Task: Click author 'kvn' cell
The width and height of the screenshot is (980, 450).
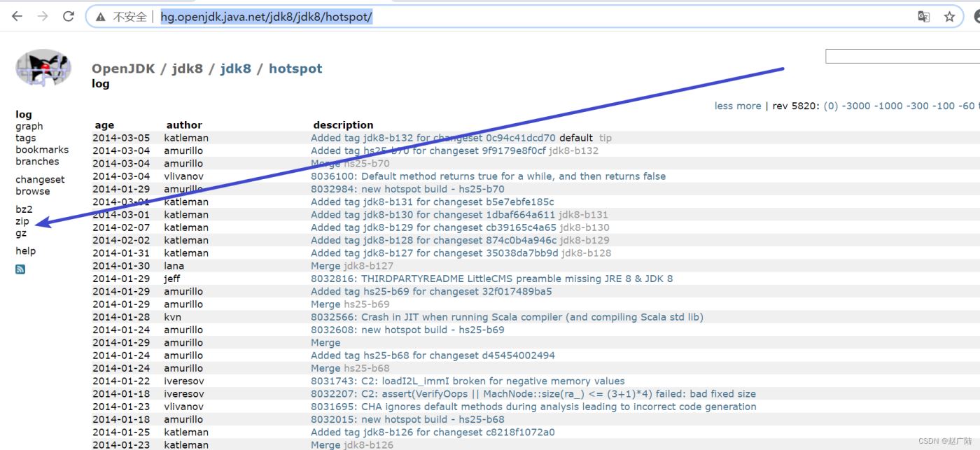Action: [x=173, y=317]
